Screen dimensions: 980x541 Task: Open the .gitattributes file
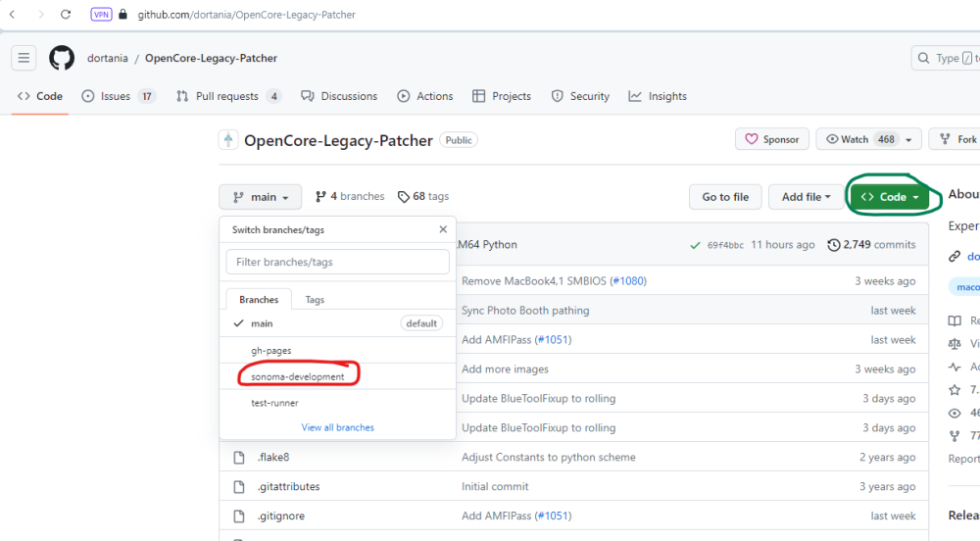(288, 487)
